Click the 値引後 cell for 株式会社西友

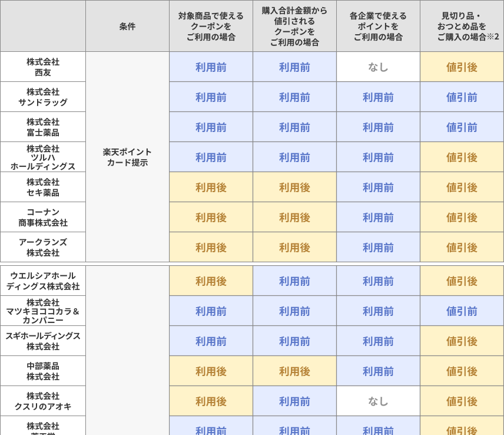click(462, 66)
